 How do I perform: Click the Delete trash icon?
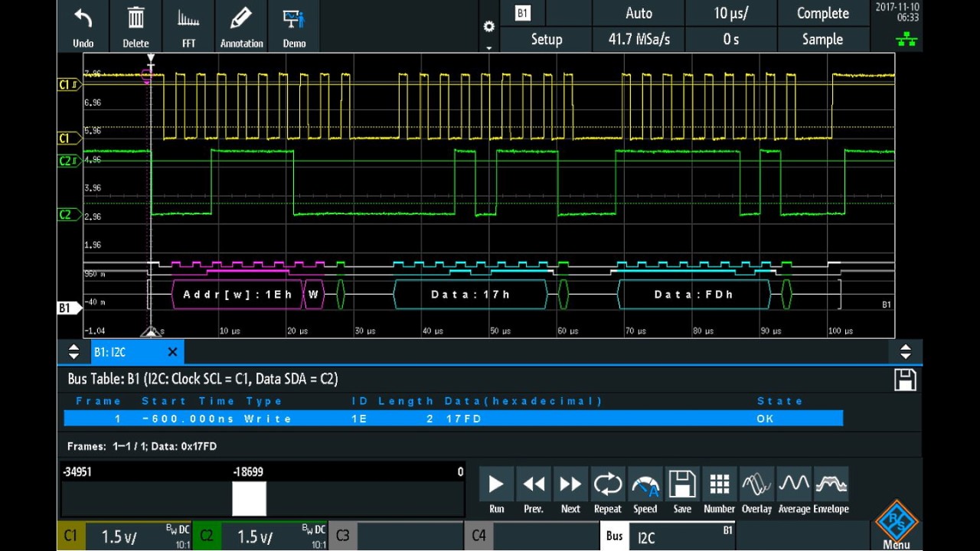pyautogui.click(x=136, y=19)
